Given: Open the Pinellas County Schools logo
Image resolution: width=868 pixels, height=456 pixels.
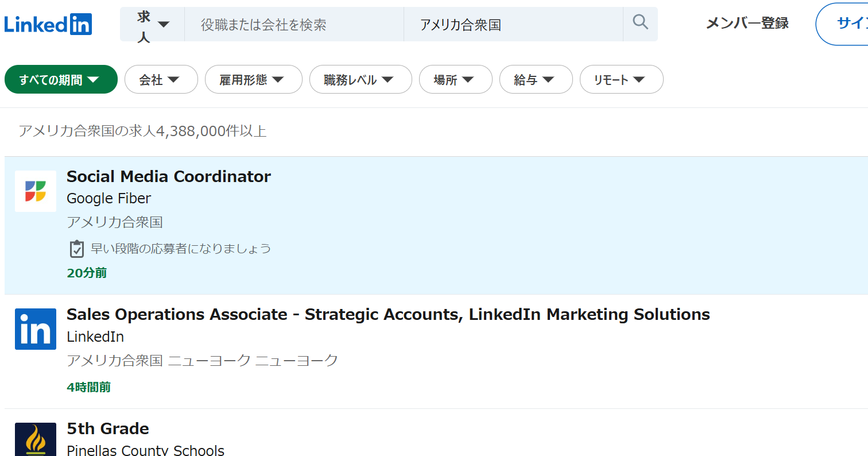Looking at the screenshot, I should point(36,439).
